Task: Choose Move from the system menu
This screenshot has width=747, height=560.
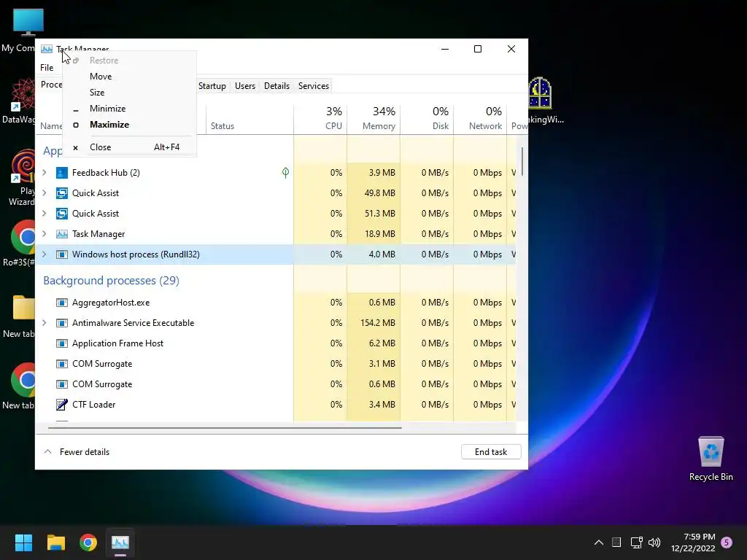Action: click(129, 76)
